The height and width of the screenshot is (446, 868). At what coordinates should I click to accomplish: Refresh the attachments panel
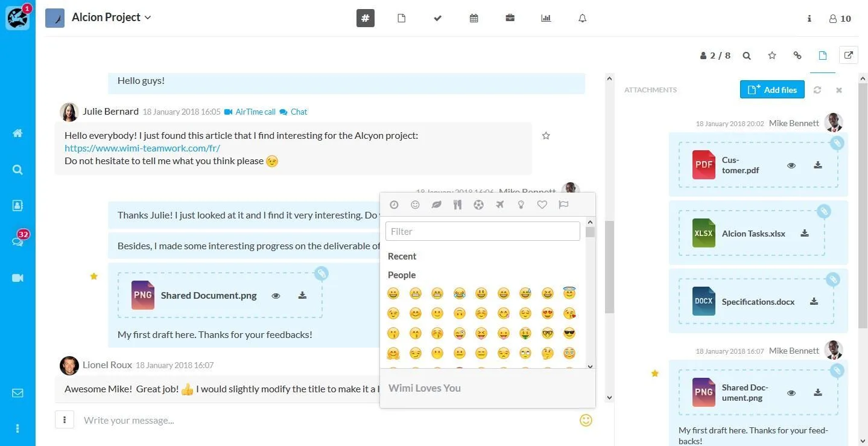(817, 90)
